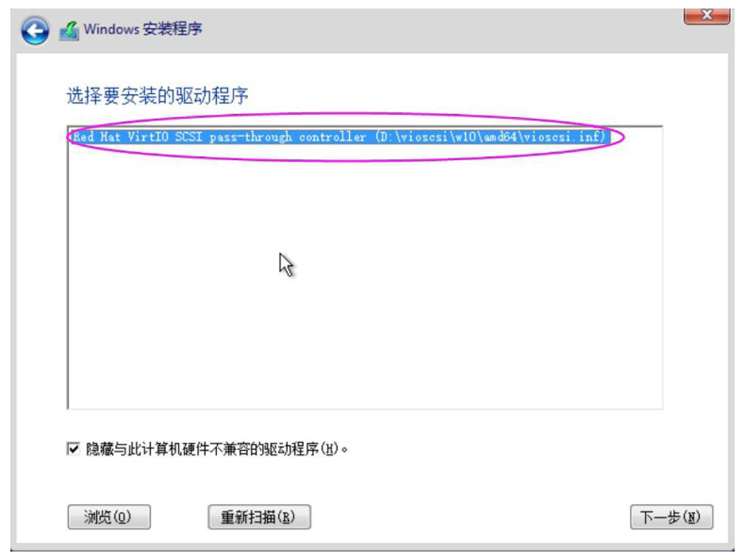Click the Windows 安装程序 title text
Screen dimensions: 745x560
click(x=143, y=29)
